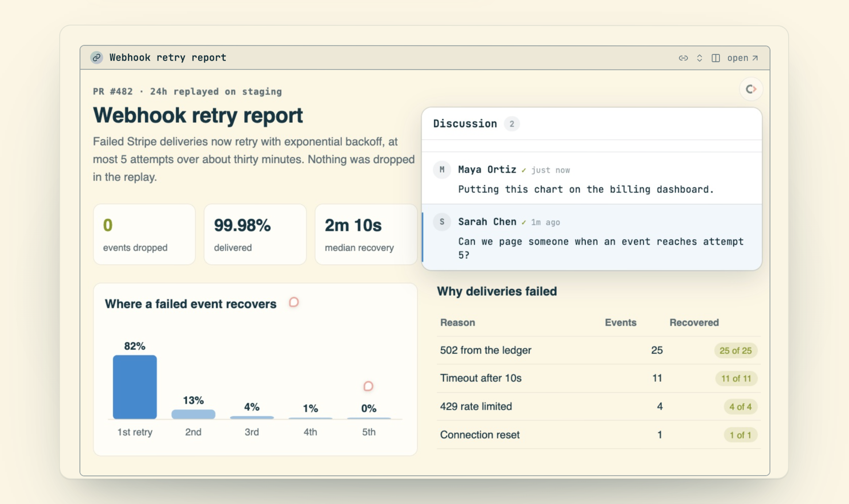The width and height of the screenshot is (849, 504).
Task: Open comment marker above the 5th bar
Action: tap(368, 386)
